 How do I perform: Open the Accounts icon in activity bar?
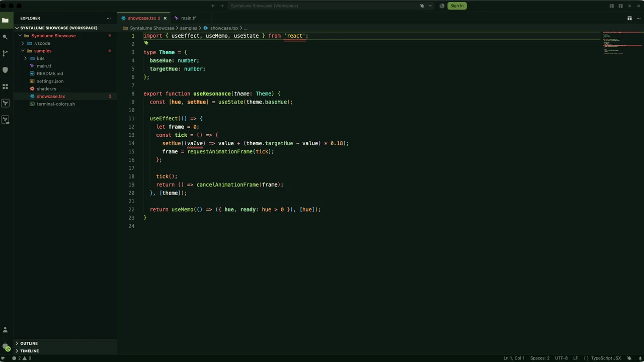point(5,330)
